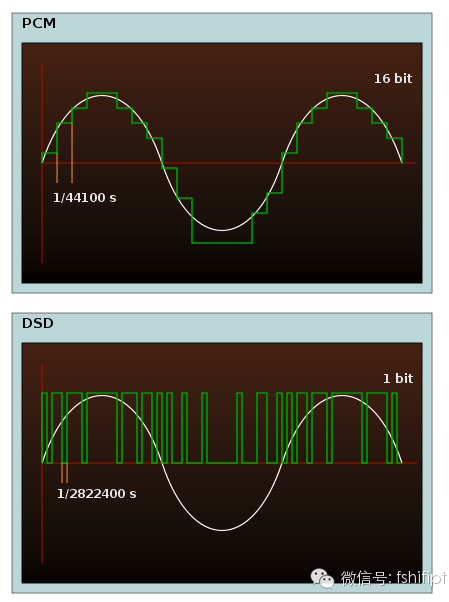Click the sine trough in DSD graph
The width and height of the screenshot is (449, 602).
coord(222,530)
